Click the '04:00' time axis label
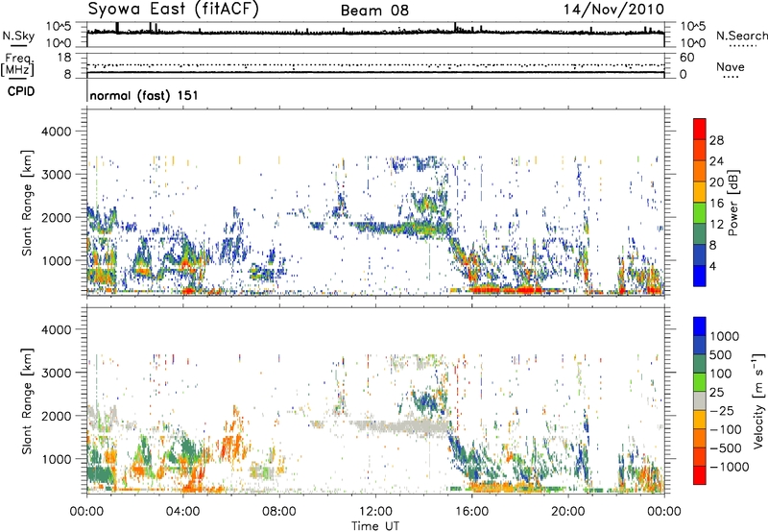768x532 pixels. 182,512
